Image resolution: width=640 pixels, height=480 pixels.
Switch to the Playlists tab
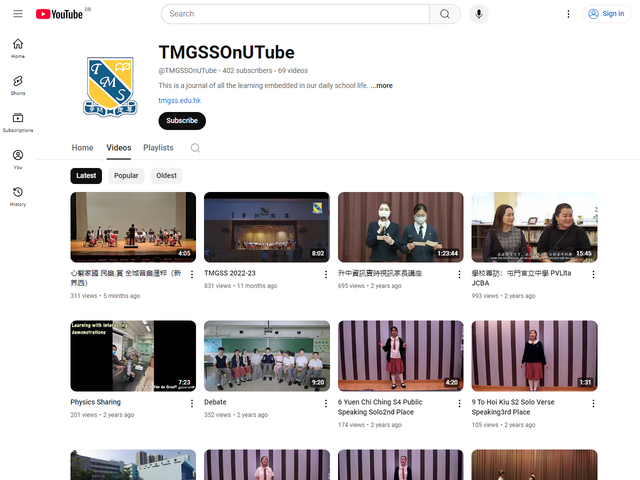(158, 148)
